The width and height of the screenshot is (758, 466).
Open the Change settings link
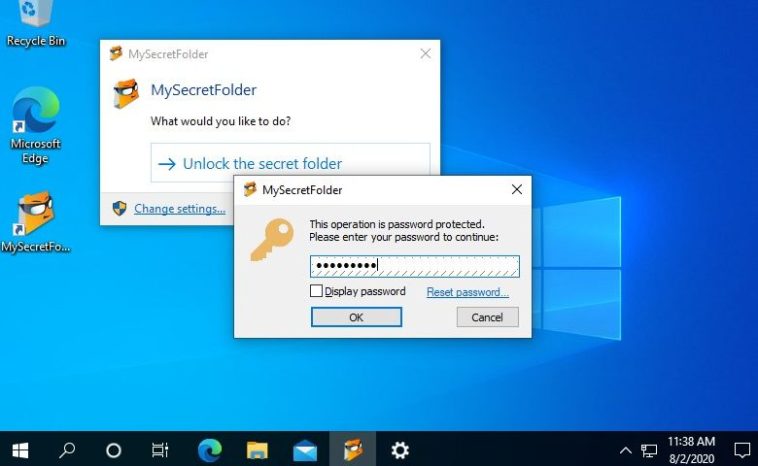click(x=180, y=209)
